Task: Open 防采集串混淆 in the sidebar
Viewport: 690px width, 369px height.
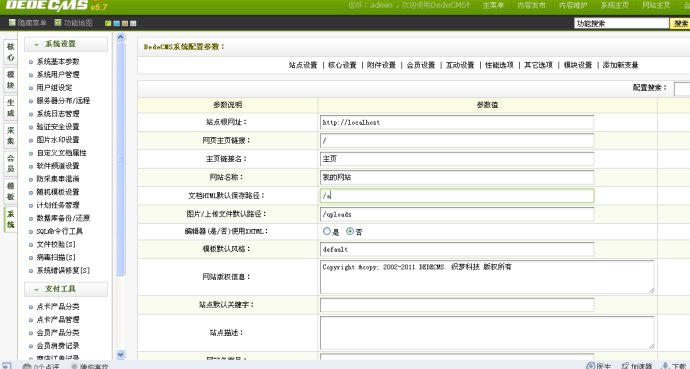Action: tap(58, 179)
